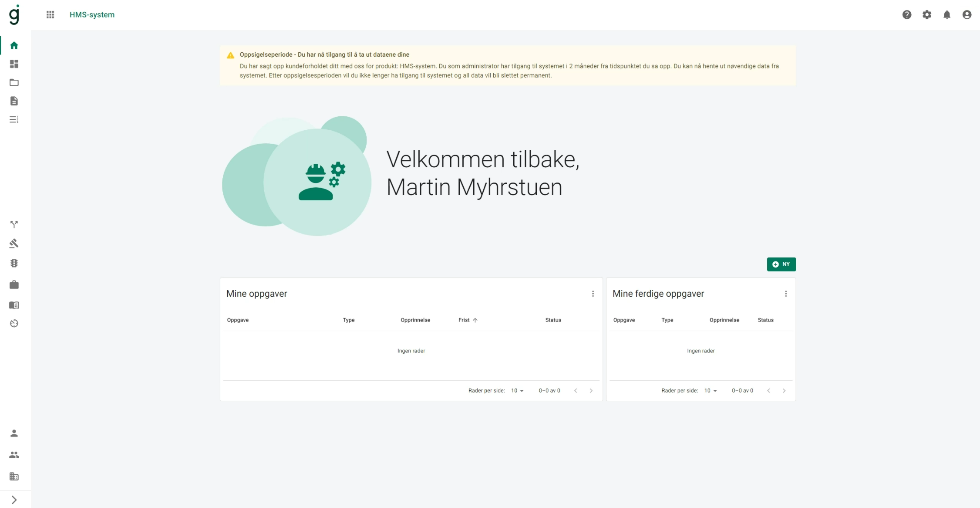Click 'Ingen rader' in Mine ferdige oppgaver
Image resolution: width=980 pixels, height=508 pixels.
pyautogui.click(x=700, y=351)
